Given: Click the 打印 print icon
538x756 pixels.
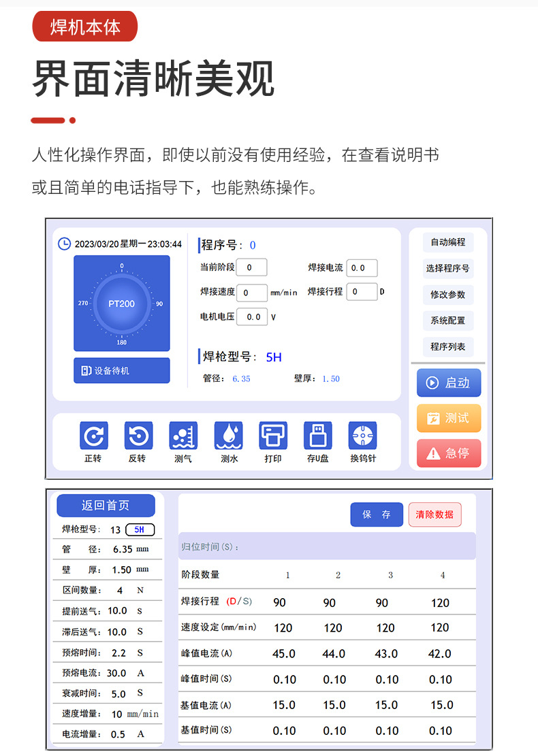Looking at the screenshot, I should click(273, 436).
